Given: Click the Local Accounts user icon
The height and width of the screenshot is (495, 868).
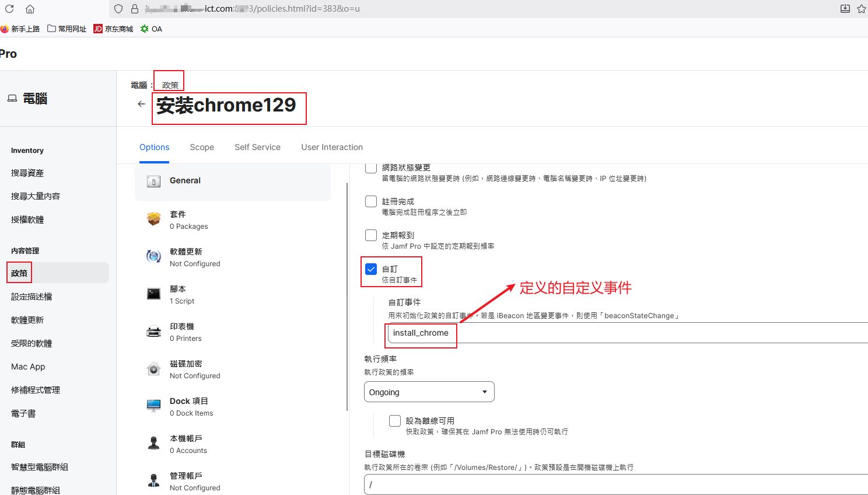Looking at the screenshot, I should (x=154, y=444).
